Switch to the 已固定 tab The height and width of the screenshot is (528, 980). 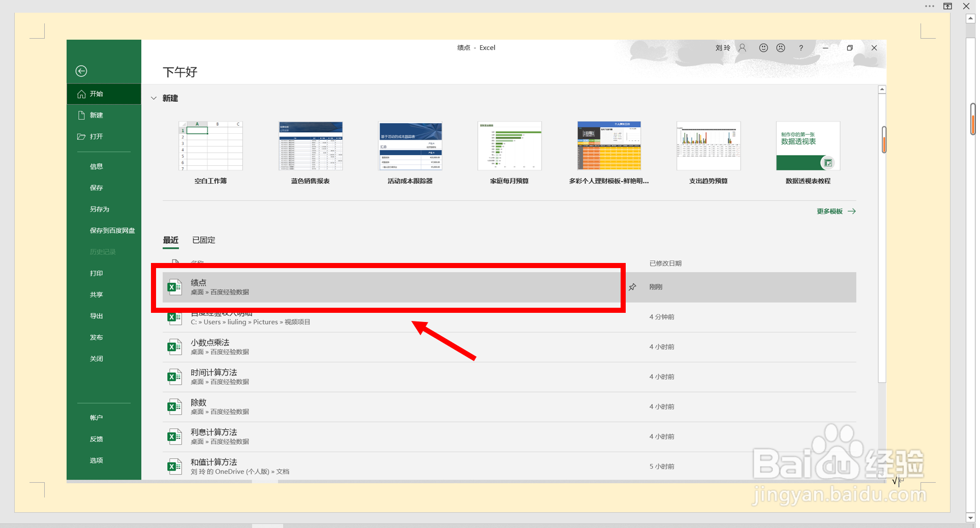pos(204,241)
